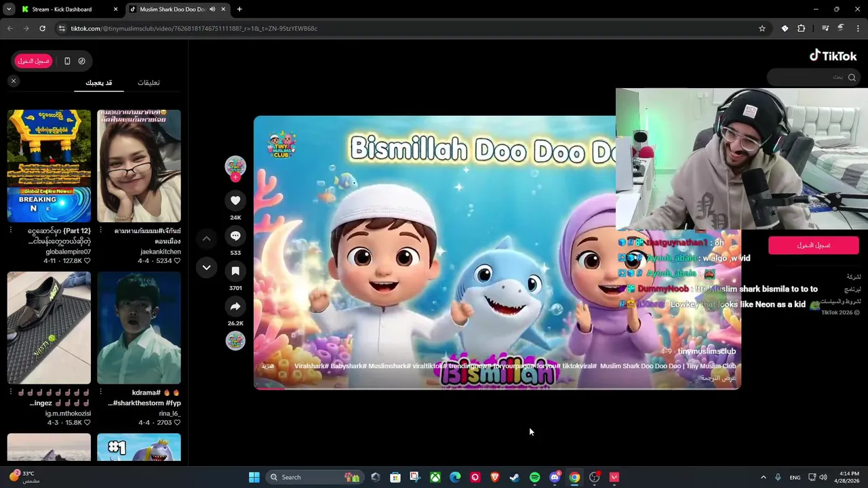Open the weather widget showing 33°C
This screenshot has width=868, height=488.
click(x=24, y=477)
